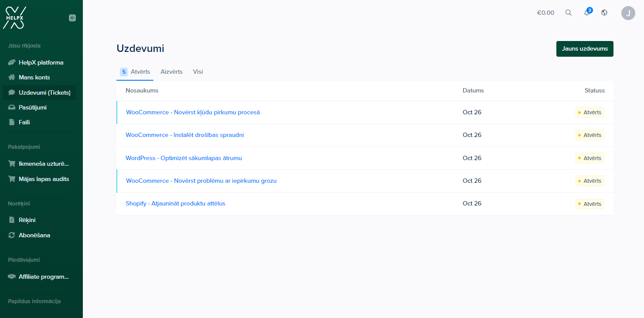Open WordPress - Optimizēt sākumlapas ātrumu ticket

(184, 158)
